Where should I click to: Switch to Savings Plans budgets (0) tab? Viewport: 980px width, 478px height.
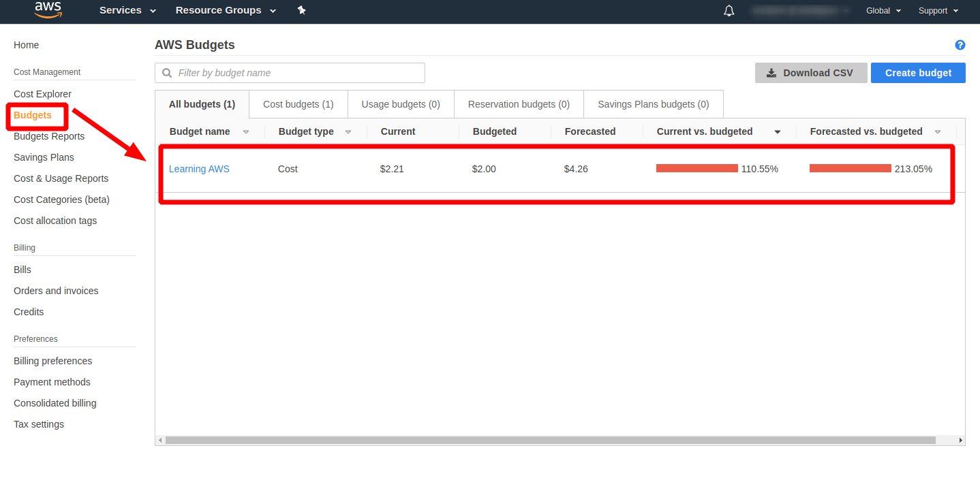pyautogui.click(x=654, y=104)
